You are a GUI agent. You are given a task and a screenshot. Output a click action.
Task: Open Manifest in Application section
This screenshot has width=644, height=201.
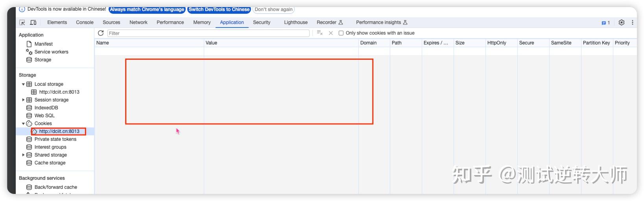pos(44,44)
